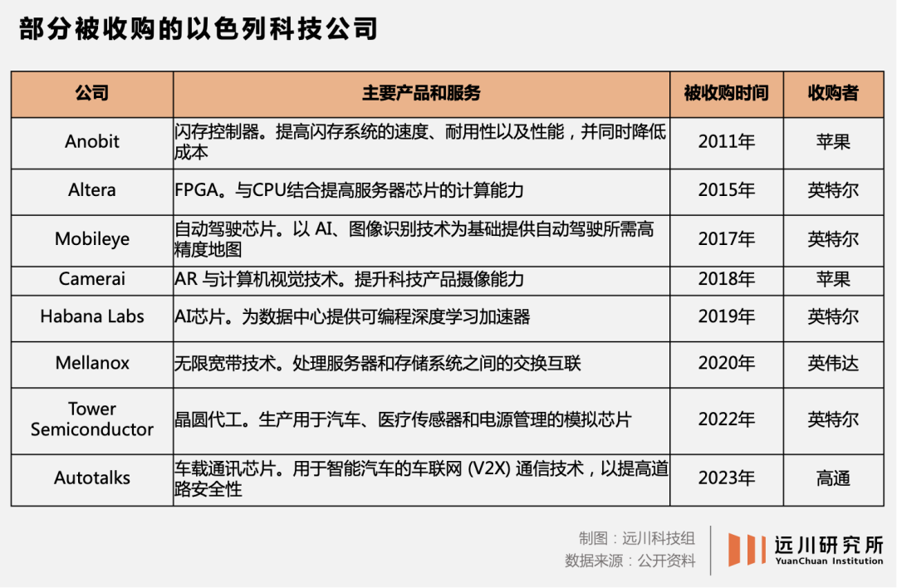Screen dimensions: 897x588
Task: Select the 主要产品和服务 column header
Action: [422, 93]
